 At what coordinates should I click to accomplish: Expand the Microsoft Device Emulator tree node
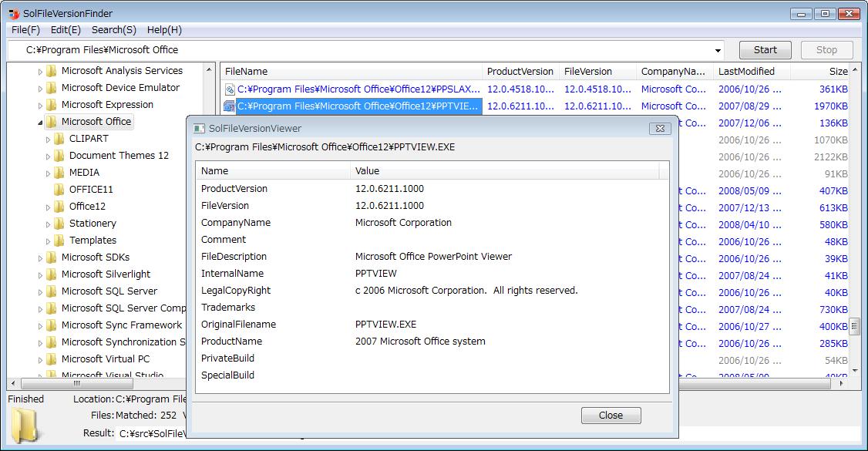pyautogui.click(x=40, y=89)
